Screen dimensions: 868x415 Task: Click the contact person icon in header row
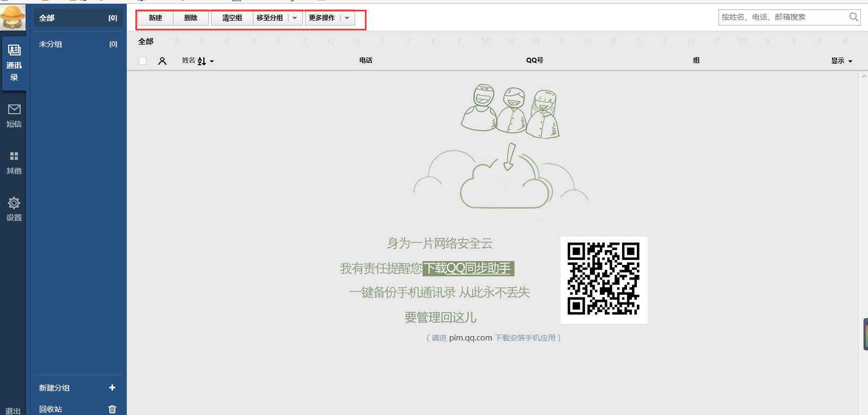click(162, 61)
